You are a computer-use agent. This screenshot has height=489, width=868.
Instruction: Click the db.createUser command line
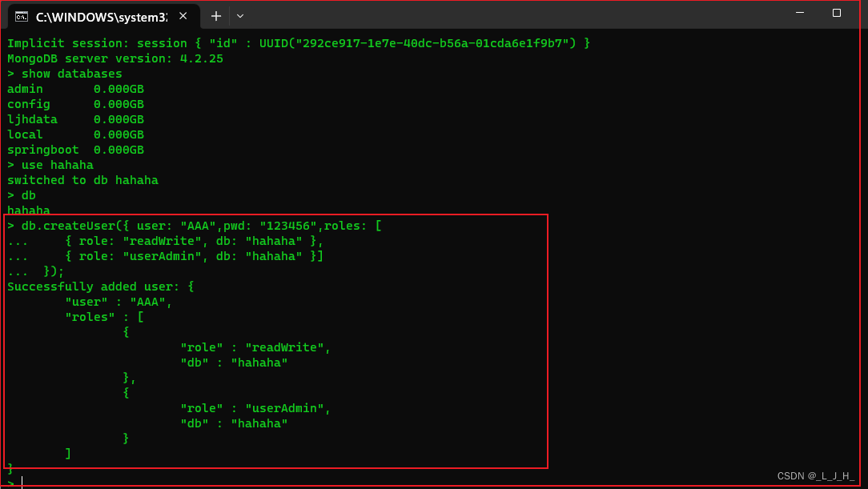coord(195,226)
